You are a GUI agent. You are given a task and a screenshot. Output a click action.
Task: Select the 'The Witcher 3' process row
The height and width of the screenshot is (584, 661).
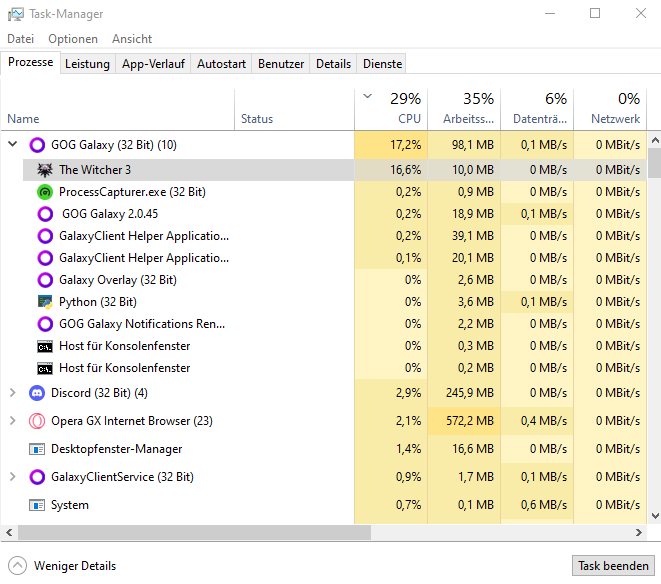tap(335, 170)
